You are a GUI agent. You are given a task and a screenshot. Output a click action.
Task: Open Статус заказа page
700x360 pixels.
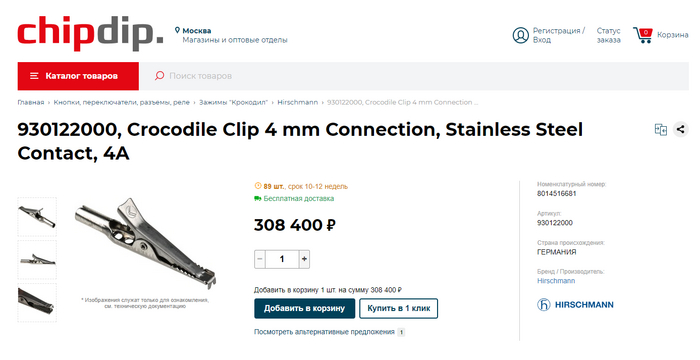pyautogui.click(x=608, y=35)
